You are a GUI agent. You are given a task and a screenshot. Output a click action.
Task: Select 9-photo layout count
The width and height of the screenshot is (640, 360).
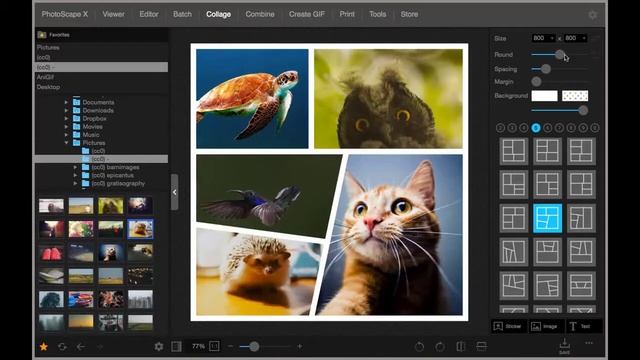click(x=583, y=128)
